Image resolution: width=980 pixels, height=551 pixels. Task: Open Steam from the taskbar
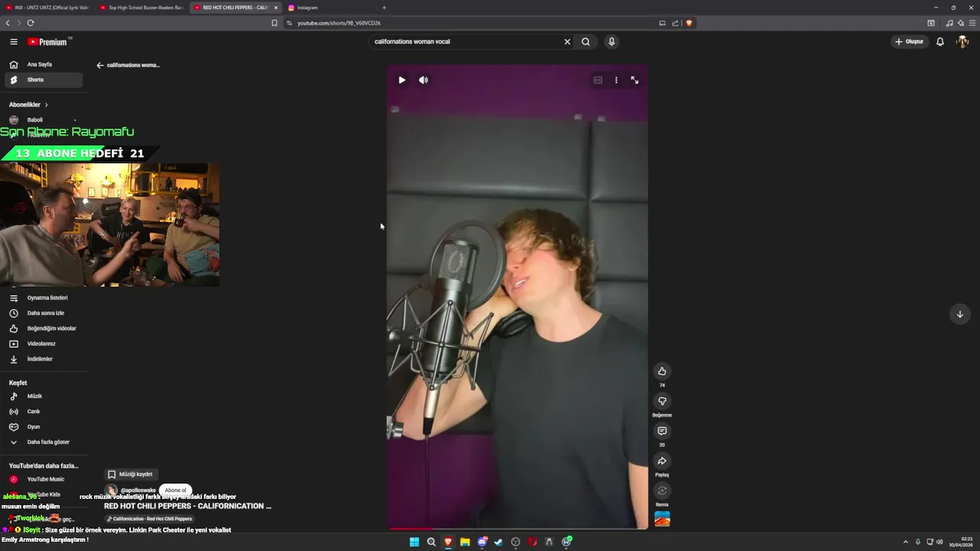(x=498, y=542)
